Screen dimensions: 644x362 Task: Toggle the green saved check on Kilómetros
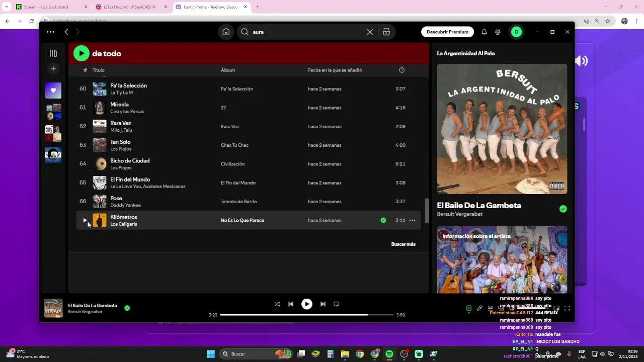coord(383,220)
